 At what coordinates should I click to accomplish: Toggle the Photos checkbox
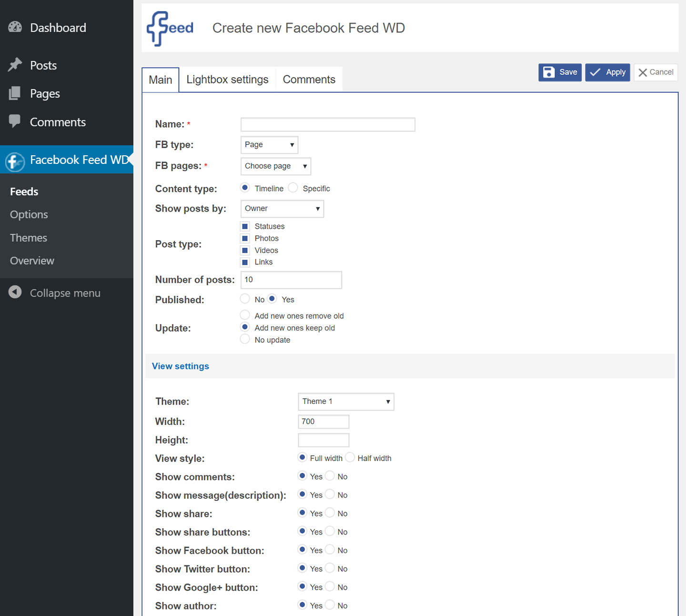245,238
